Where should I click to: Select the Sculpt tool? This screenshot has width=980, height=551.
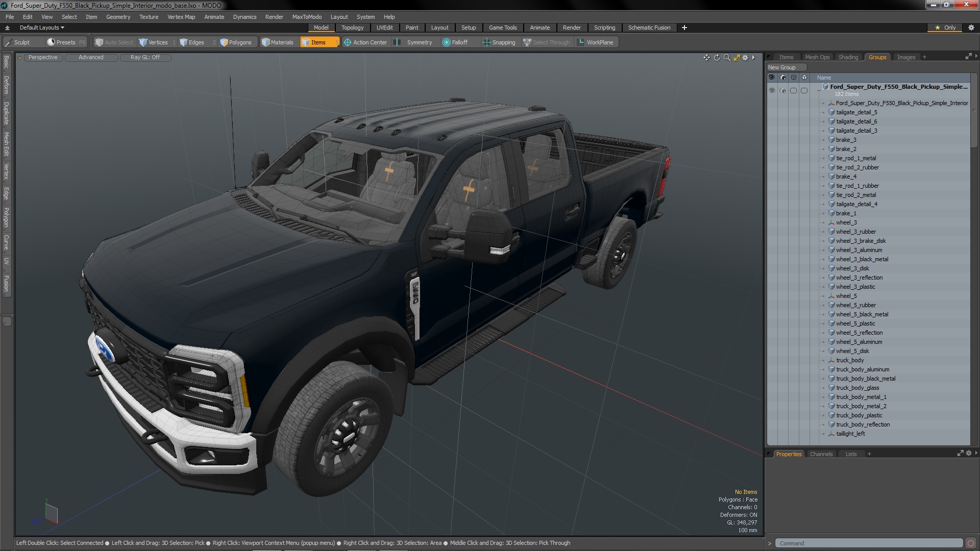click(17, 42)
